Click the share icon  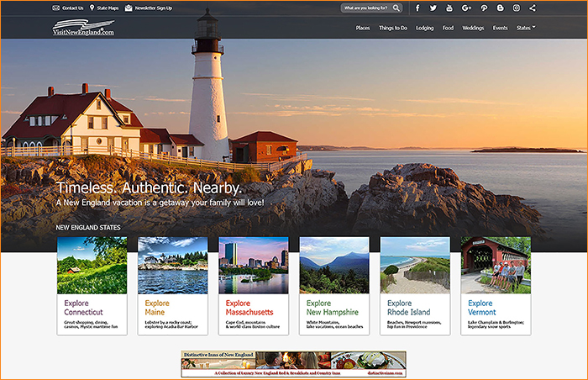click(x=533, y=8)
